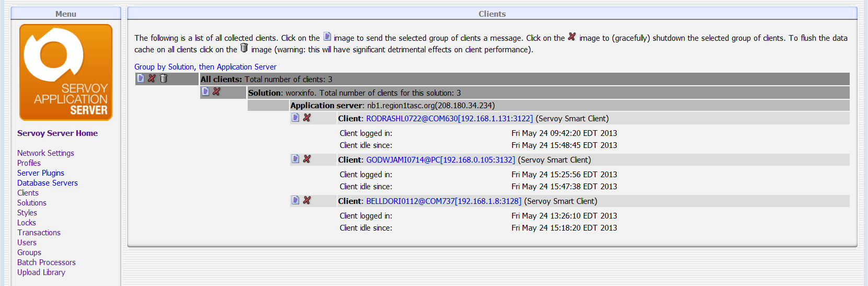This screenshot has height=286, width=868.
Task: Click login time 'Fri May 24 09:42:20 EDT 2013'
Action: click(564, 133)
